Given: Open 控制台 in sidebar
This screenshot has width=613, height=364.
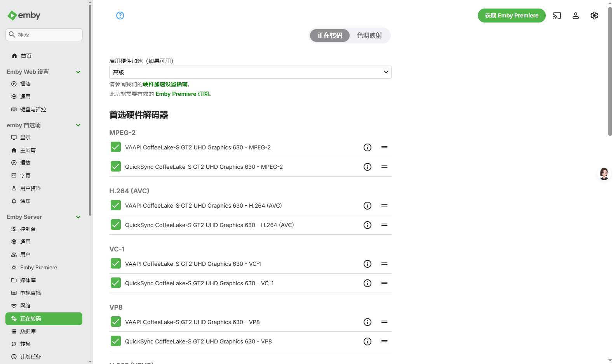Looking at the screenshot, I should click(44, 229).
